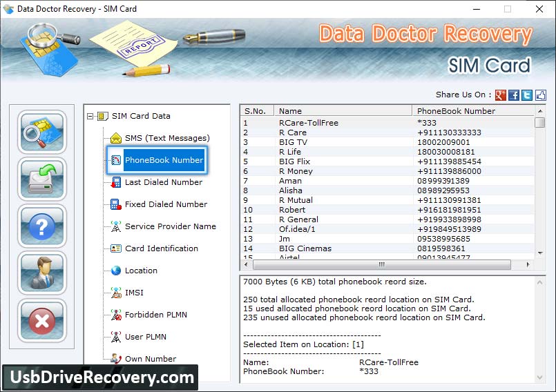Click contact list scroll up arrow
The image size is (556, 392).
pos(540,111)
